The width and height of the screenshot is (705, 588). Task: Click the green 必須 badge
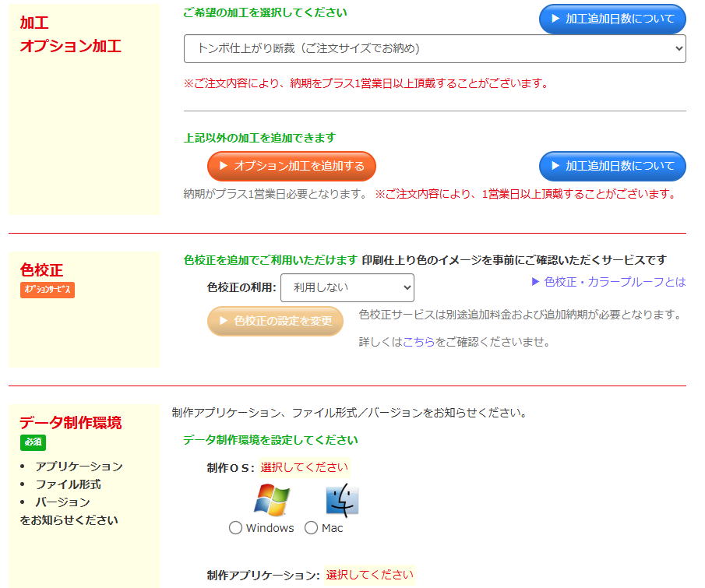(33, 442)
